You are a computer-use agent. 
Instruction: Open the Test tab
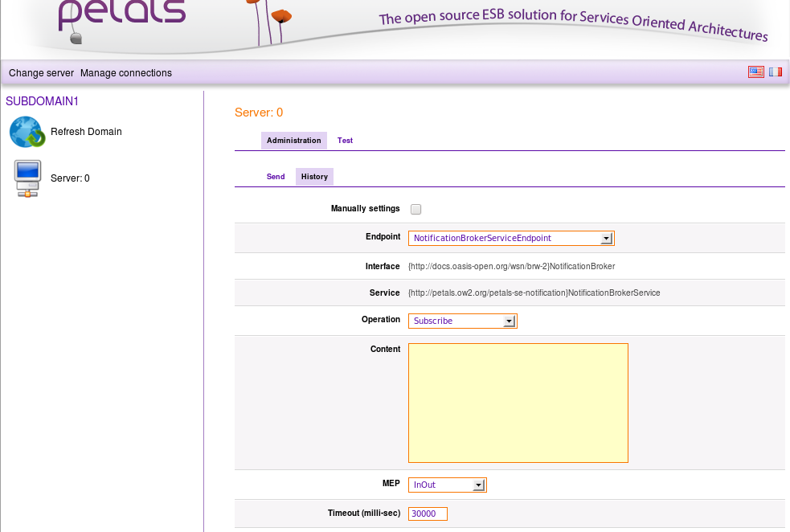[x=345, y=141]
